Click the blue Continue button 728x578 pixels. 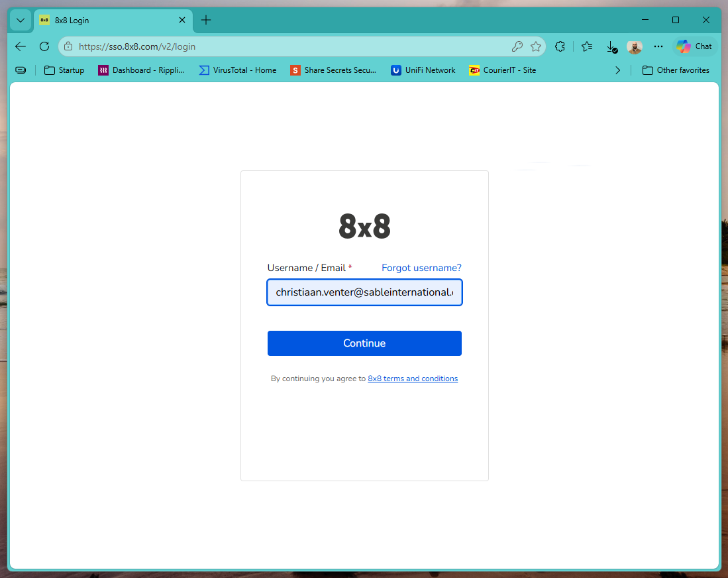tap(364, 343)
